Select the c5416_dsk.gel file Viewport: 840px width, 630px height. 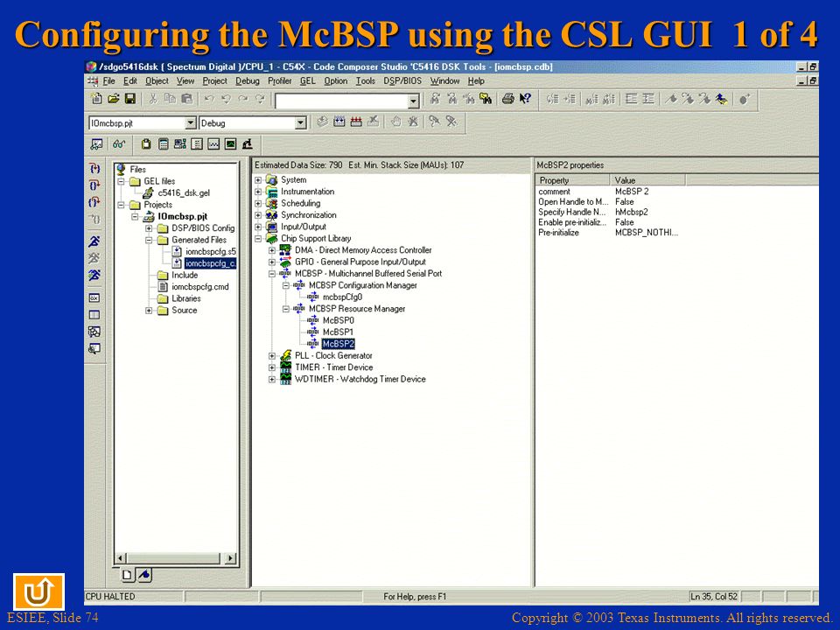coord(184,192)
